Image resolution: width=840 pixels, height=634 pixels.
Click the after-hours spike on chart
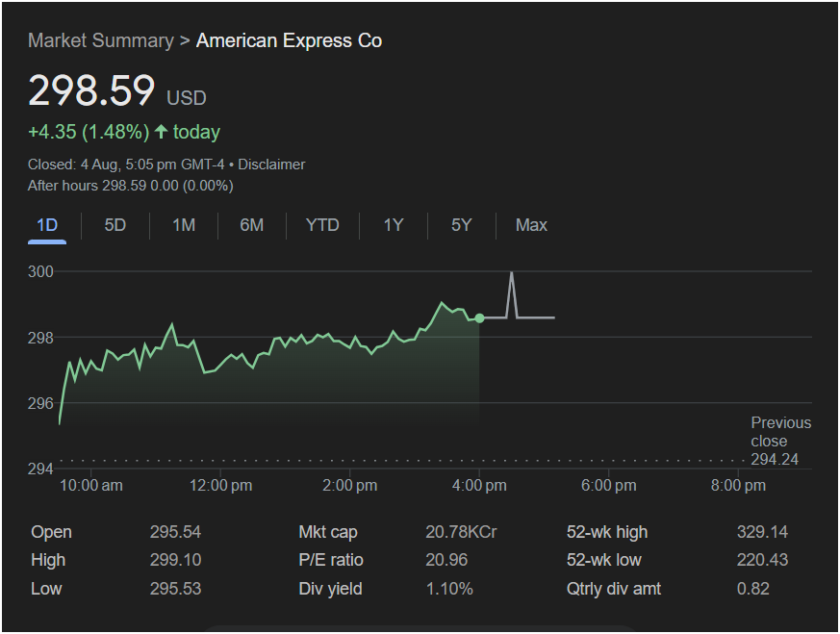[x=512, y=294]
